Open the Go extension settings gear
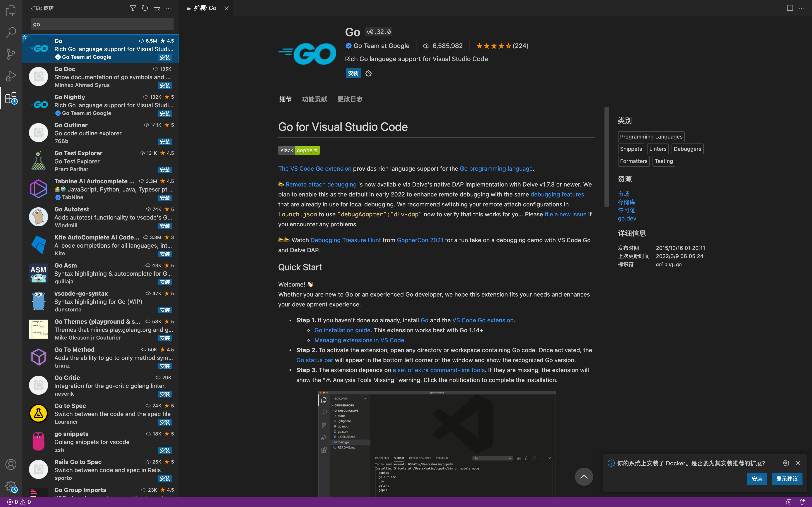Viewport: 812px width, 507px height. point(368,73)
